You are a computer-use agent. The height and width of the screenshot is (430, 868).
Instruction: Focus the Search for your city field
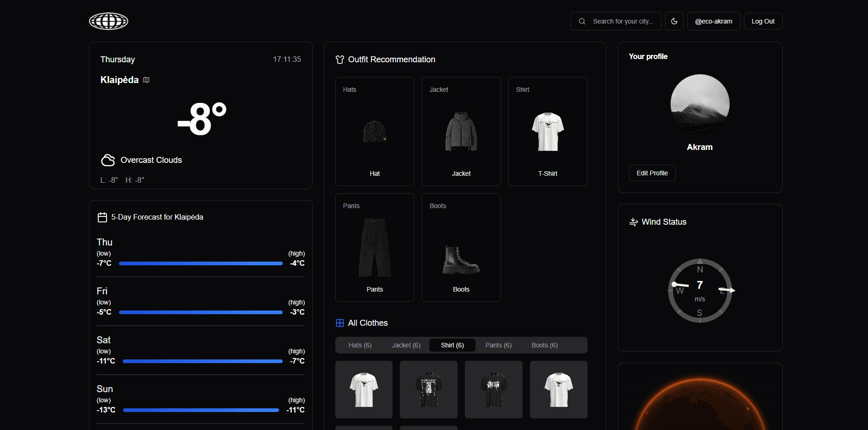click(616, 21)
